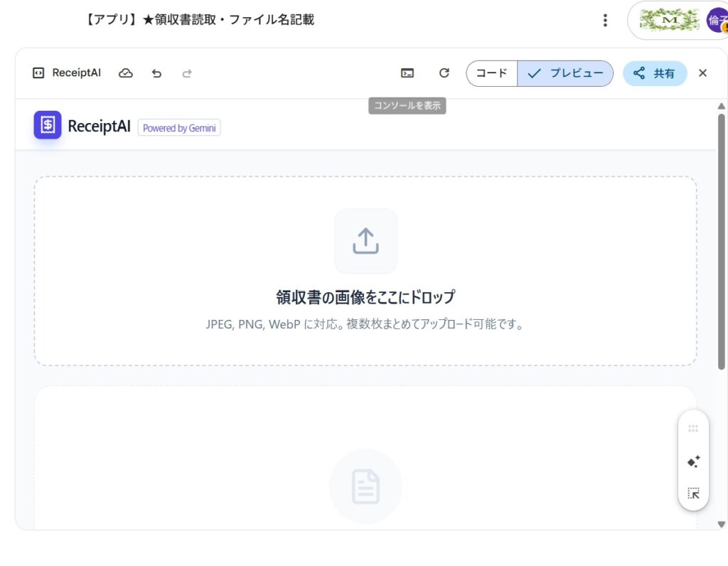Click the scrollbar down arrow
This screenshot has height=566, width=728.
[722, 524]
